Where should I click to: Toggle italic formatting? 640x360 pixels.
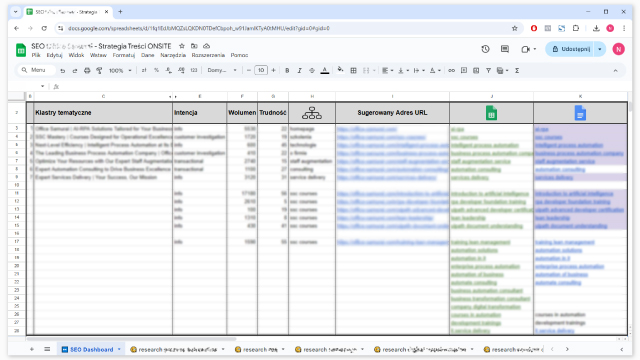300,70
